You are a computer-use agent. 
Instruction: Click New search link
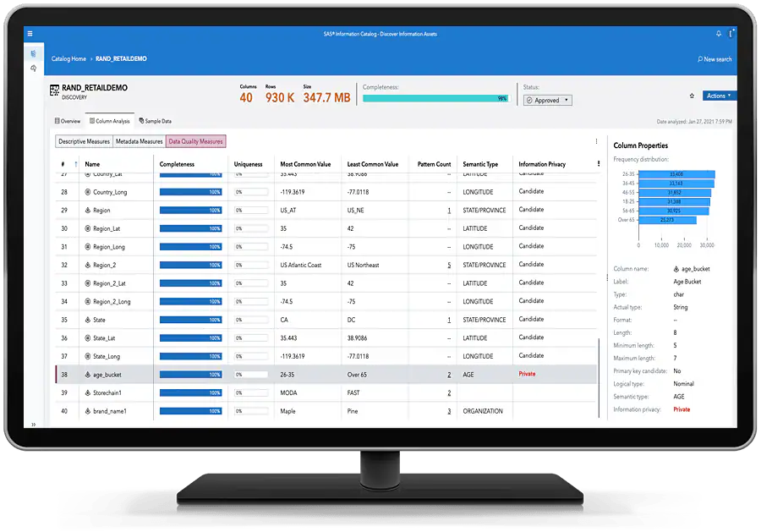[714, 59]
